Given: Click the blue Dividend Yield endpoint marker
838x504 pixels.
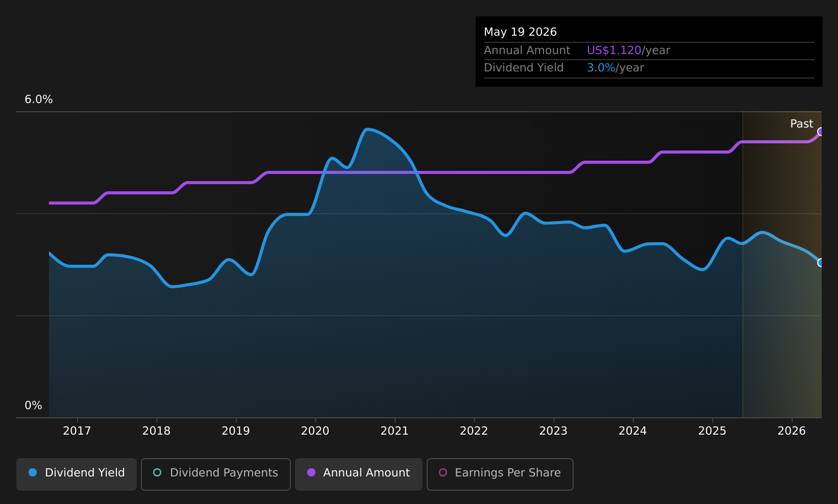Looking at the screenshot, I should 821,263.
